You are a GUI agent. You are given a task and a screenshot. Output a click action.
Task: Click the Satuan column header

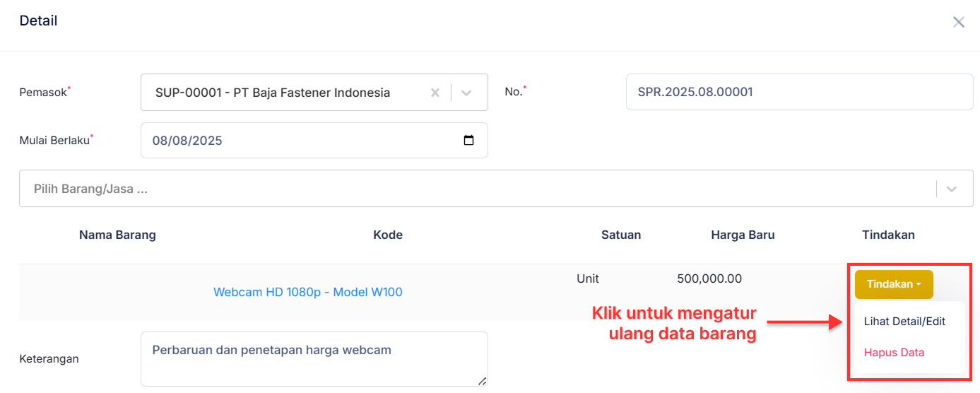[x=621, y=235]
